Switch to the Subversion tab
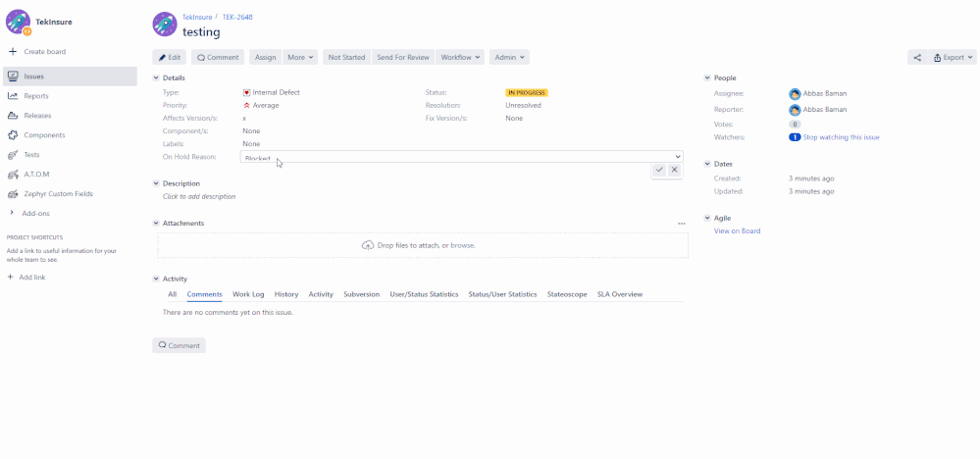 click(361, 294)
